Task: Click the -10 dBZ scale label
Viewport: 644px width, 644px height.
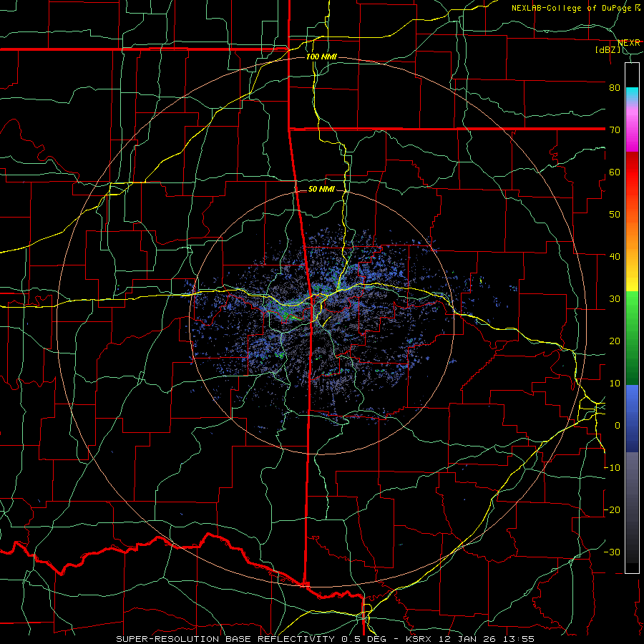Action: (612, 468)
